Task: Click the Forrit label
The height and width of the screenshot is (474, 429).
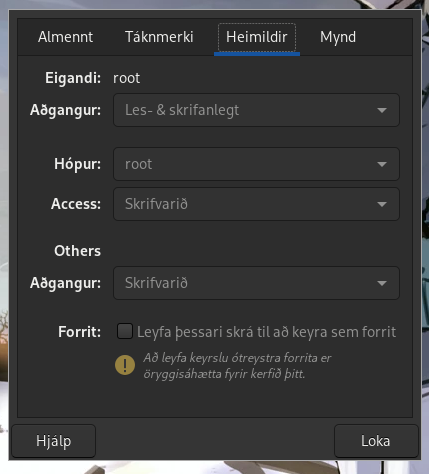Action: 79,332
